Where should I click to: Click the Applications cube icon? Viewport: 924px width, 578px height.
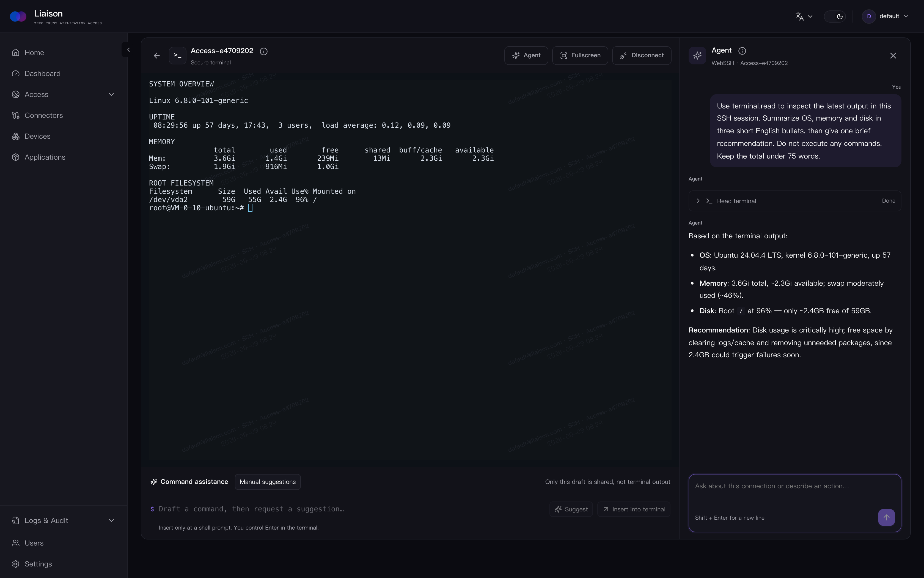(16, 157)
